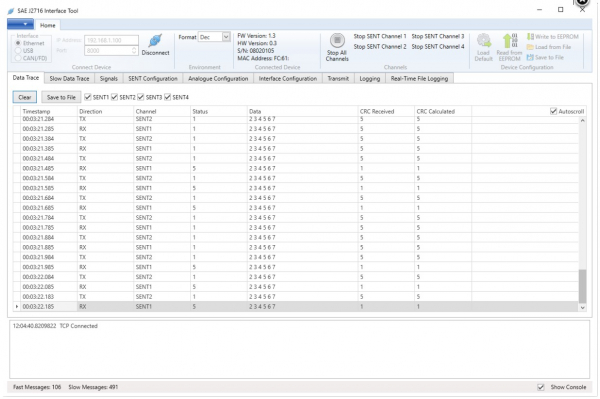Click the Stop All Channels icon

(x=337, y=40)
